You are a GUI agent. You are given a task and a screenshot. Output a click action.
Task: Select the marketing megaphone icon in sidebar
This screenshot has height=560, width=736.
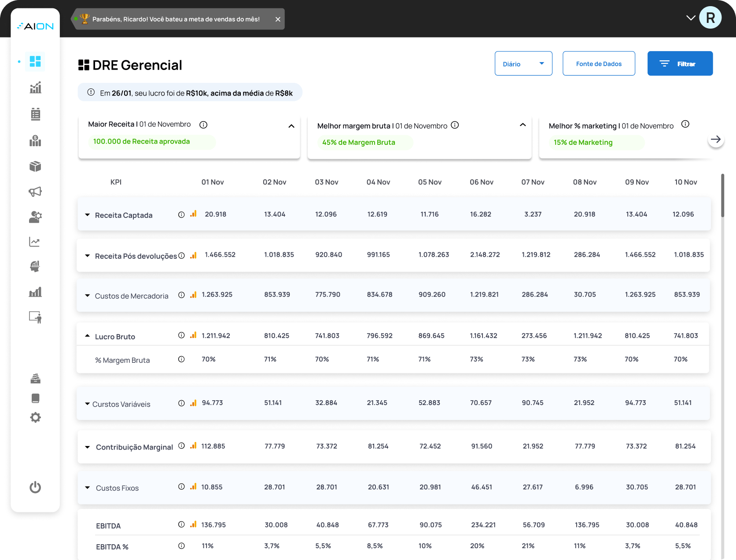pyautogui.click(x=35, y=191)
